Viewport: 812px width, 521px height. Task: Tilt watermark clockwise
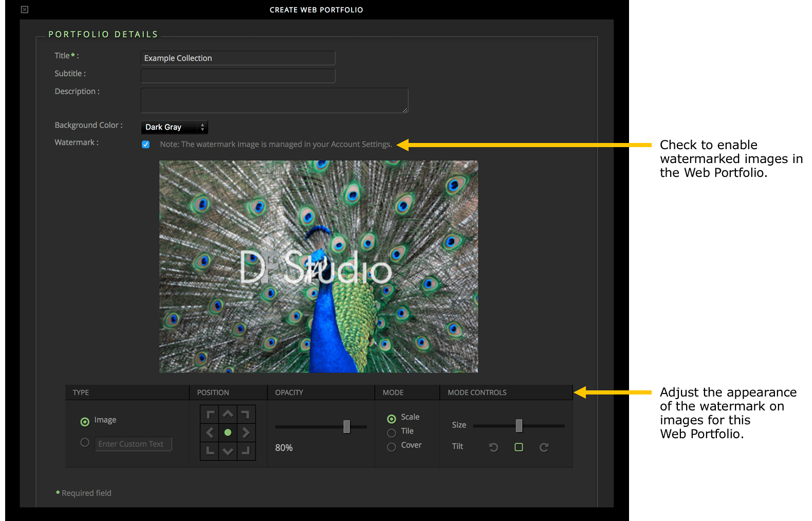[544, 447]
